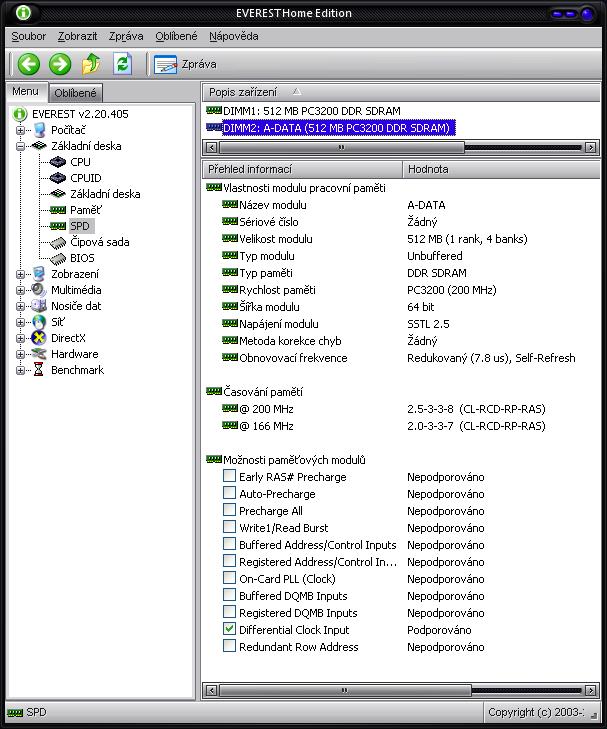Screen dimensions: 607x729
Task: Open the Zpráva report toolbar button
Action: (x=186, y=64)
